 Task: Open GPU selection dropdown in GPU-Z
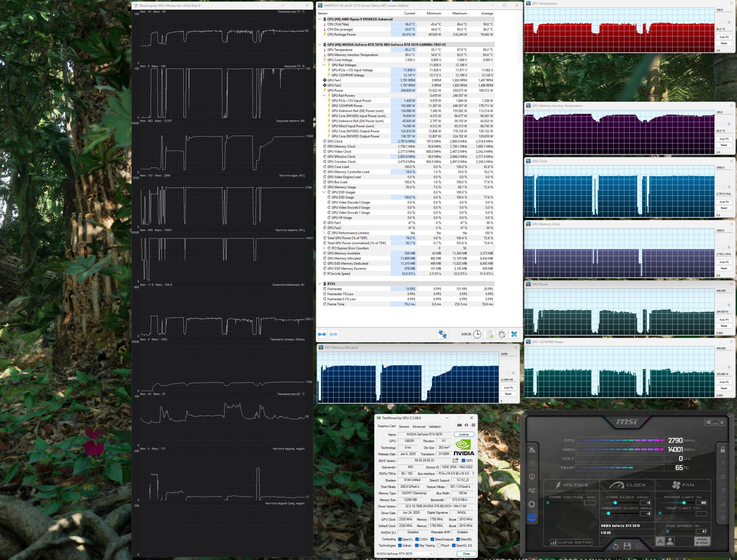pyautogui.click(x=405, y=554)
